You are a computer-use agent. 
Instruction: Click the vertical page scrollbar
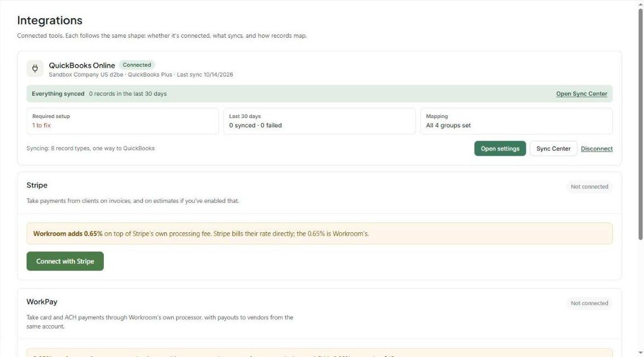coord(640,123)
